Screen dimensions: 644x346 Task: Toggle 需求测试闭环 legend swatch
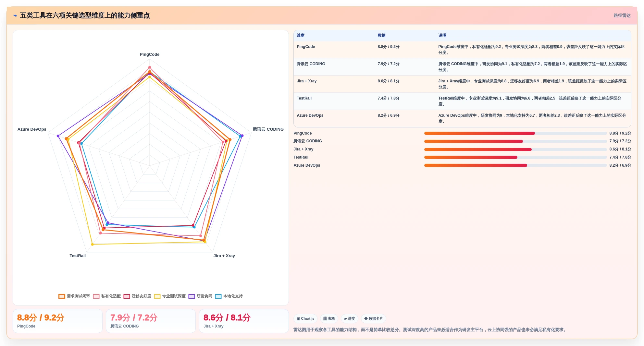(62, 296)
